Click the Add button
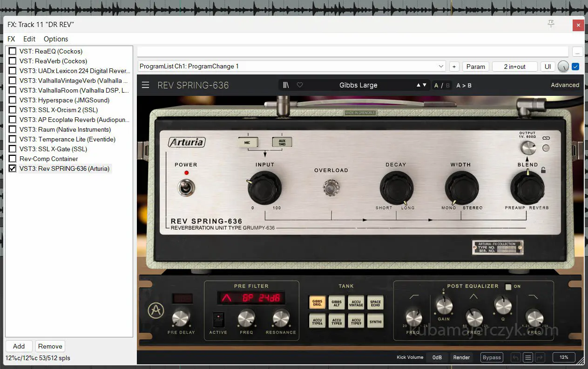This screenshot has width=588, height=369. [19, 346]
